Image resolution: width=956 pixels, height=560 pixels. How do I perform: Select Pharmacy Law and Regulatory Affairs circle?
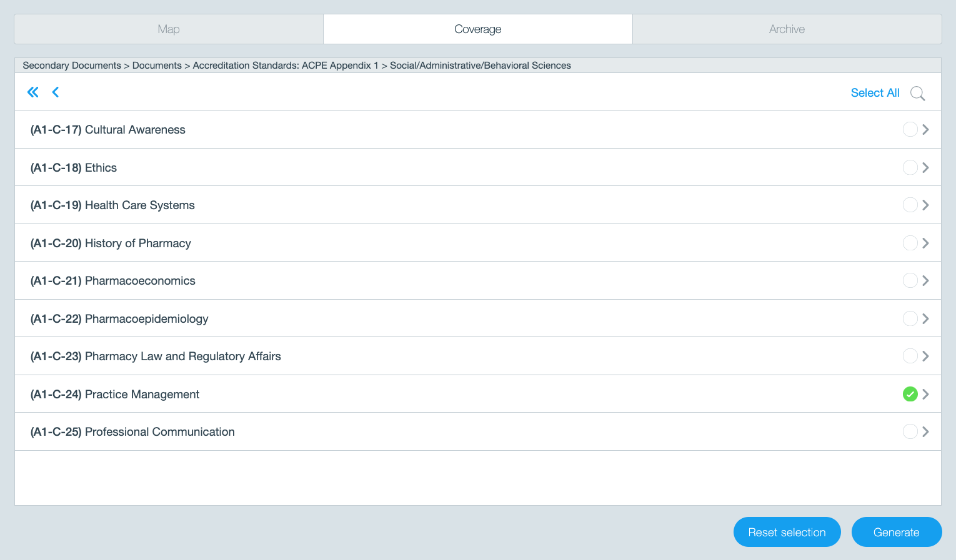910,356
